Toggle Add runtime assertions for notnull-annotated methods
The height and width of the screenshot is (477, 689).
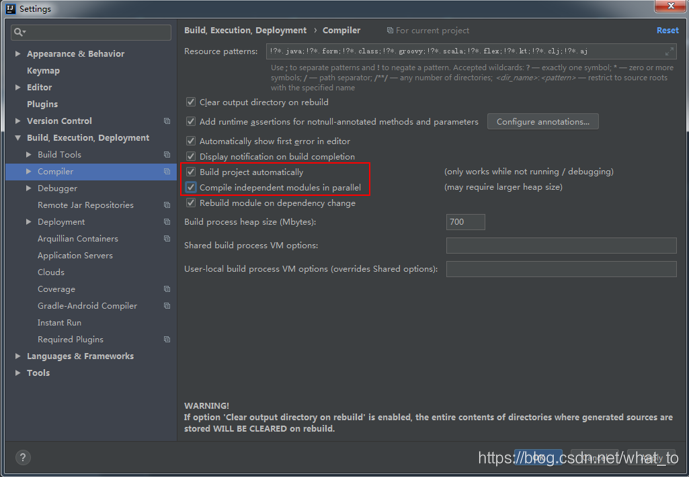point(191,122)
